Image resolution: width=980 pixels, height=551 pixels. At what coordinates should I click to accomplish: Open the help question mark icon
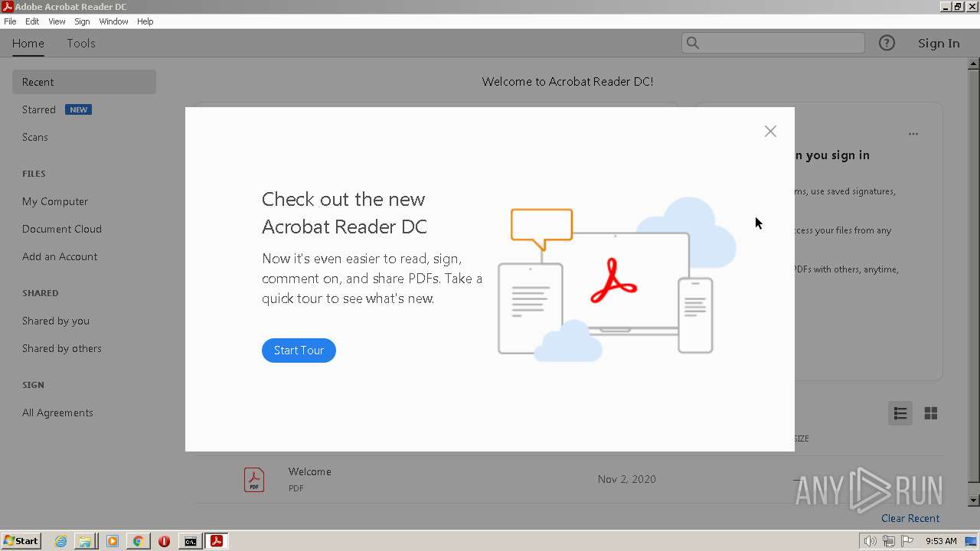point(887,44)
